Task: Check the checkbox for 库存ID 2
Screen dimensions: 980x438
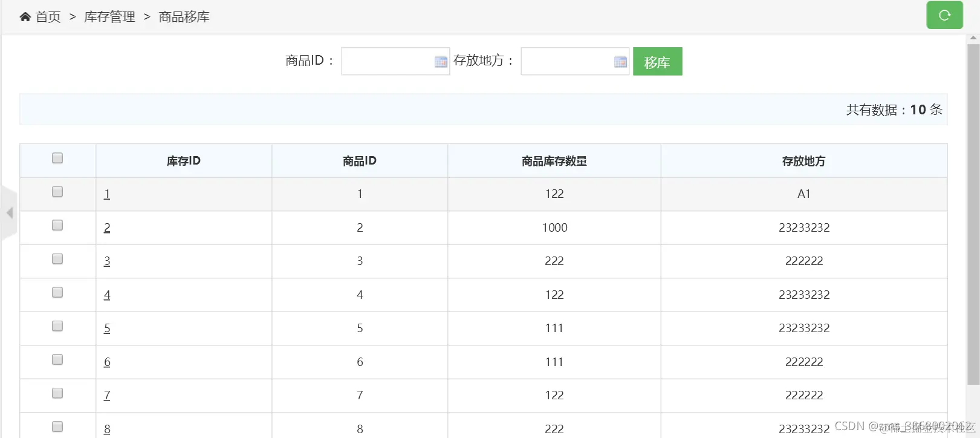Action: click(57, 225)
